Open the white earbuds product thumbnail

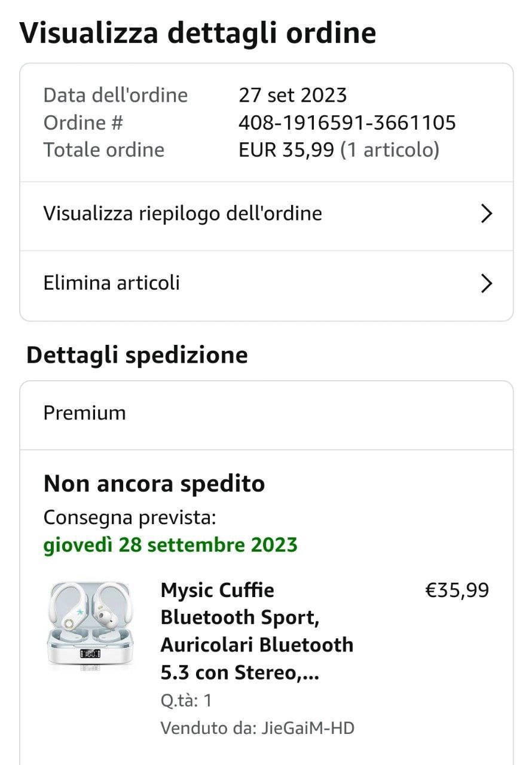(x=91, y=625)
